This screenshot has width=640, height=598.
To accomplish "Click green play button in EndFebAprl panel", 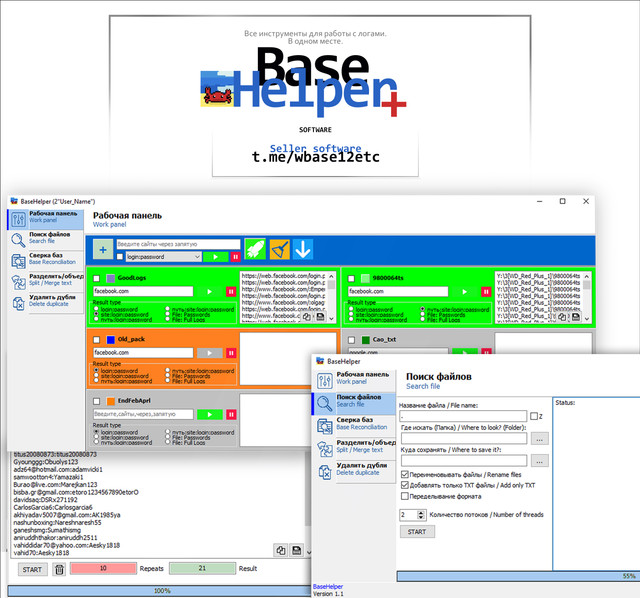I will pos(209,414).
